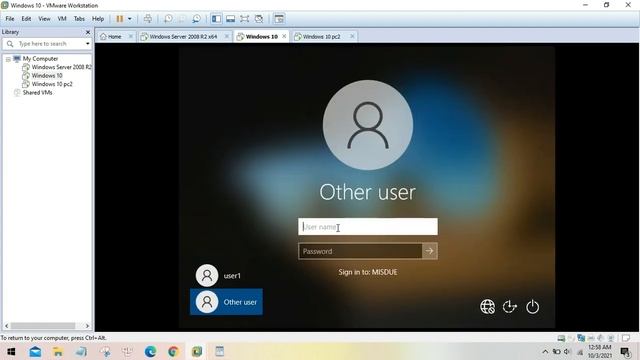Select Shared VMs in the library tree

tap(37, 93)
